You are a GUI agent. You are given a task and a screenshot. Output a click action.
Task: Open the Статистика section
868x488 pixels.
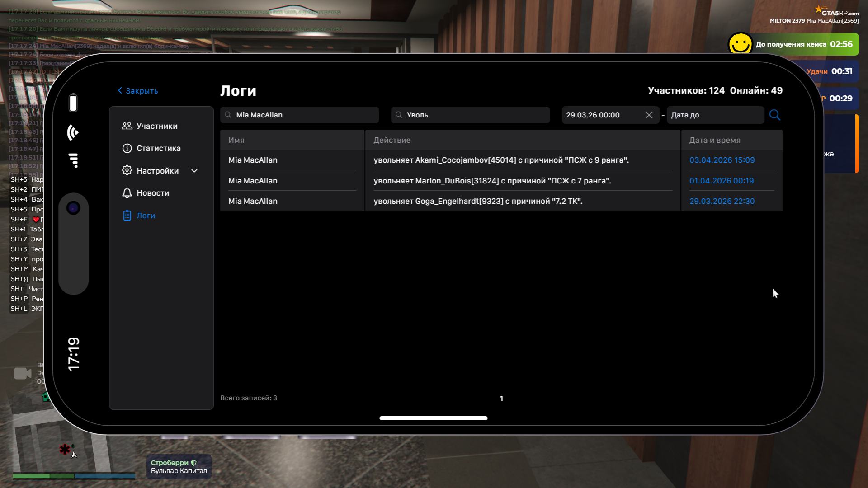[x=158, y=148]
